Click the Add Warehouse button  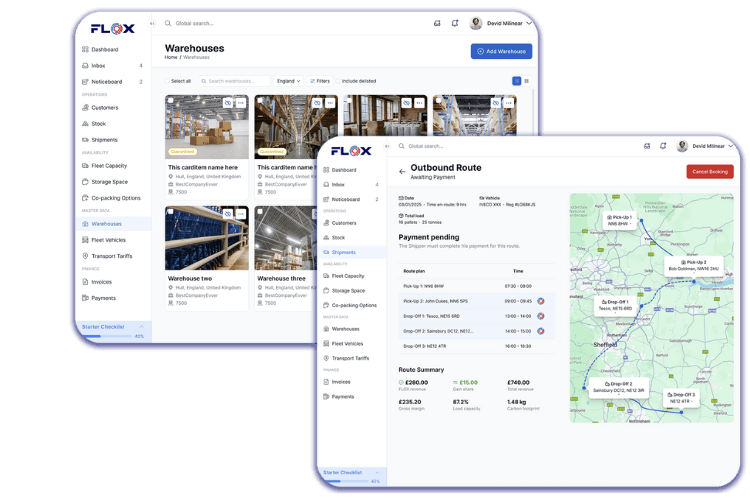[501, 51]
